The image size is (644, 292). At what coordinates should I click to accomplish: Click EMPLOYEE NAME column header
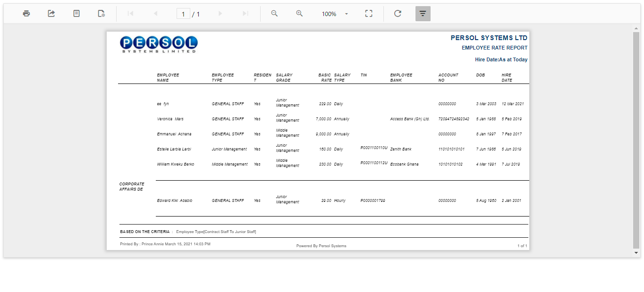click(x=168, y=78)
